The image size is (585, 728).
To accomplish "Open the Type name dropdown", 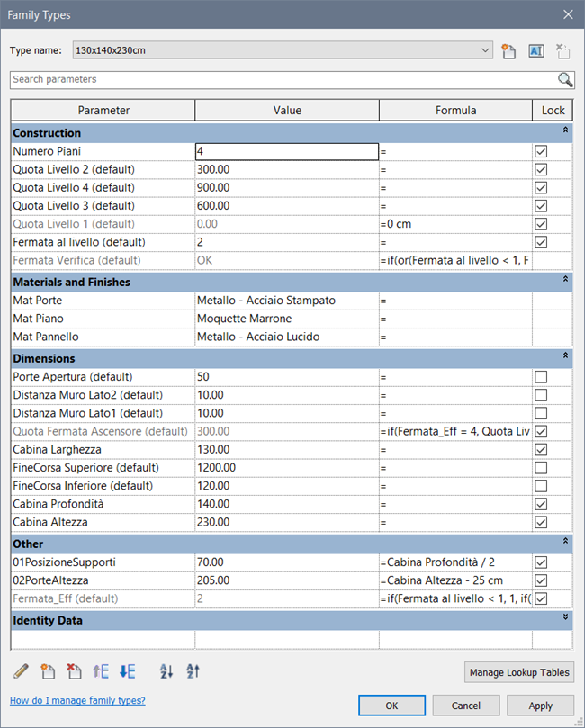I will click(485, 50).
